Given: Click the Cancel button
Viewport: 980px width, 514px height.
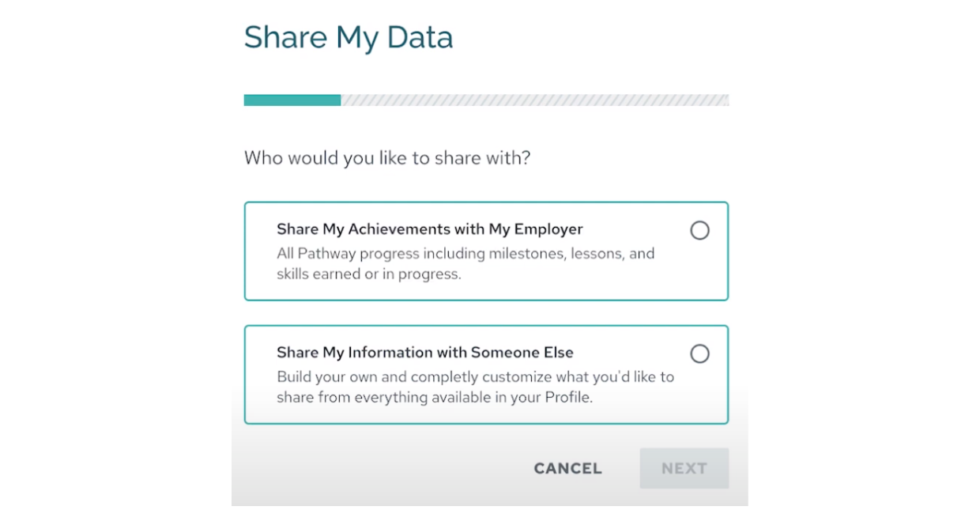Looking at the screenshot, I should [x=567, y=468].
